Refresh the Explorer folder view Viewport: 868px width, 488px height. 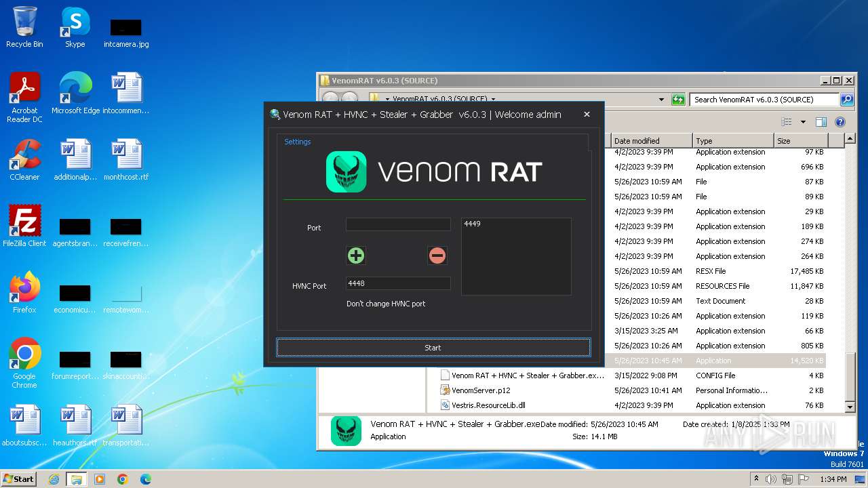(x=678, y=100)
